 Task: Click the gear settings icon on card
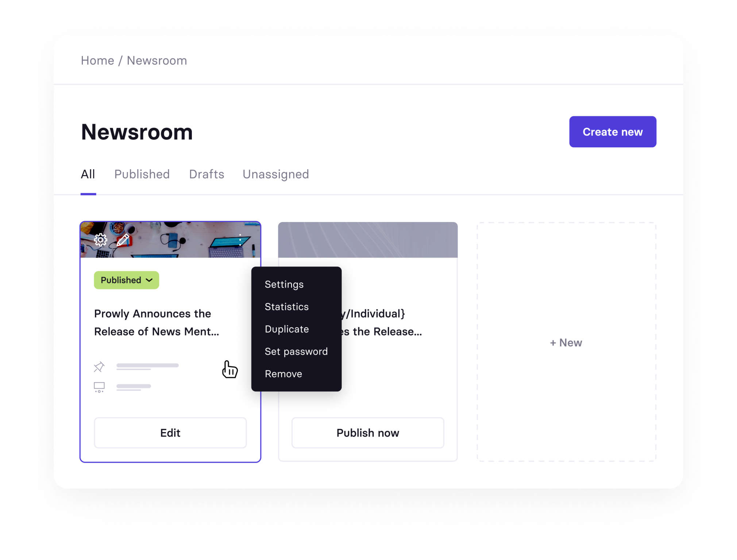click(x=101, y=240)
